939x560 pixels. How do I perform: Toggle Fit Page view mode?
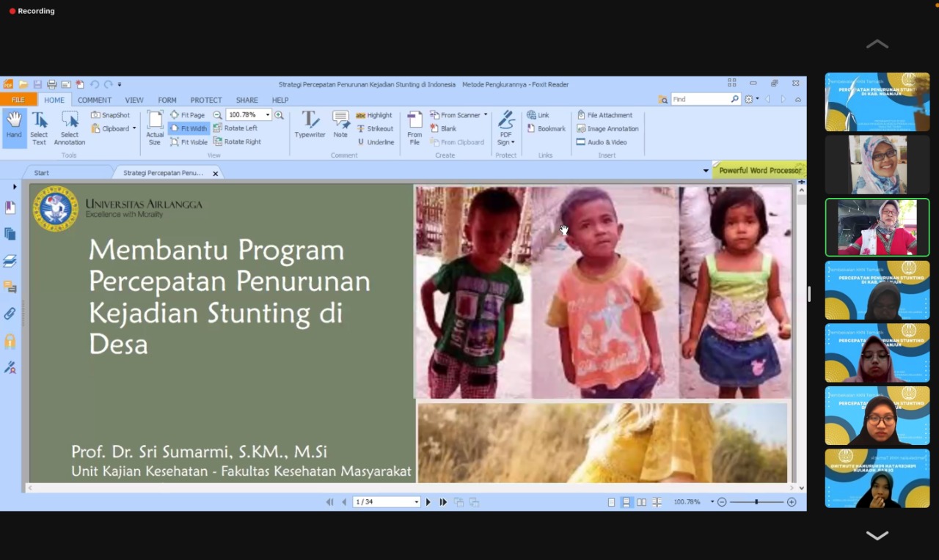(187, 115)
